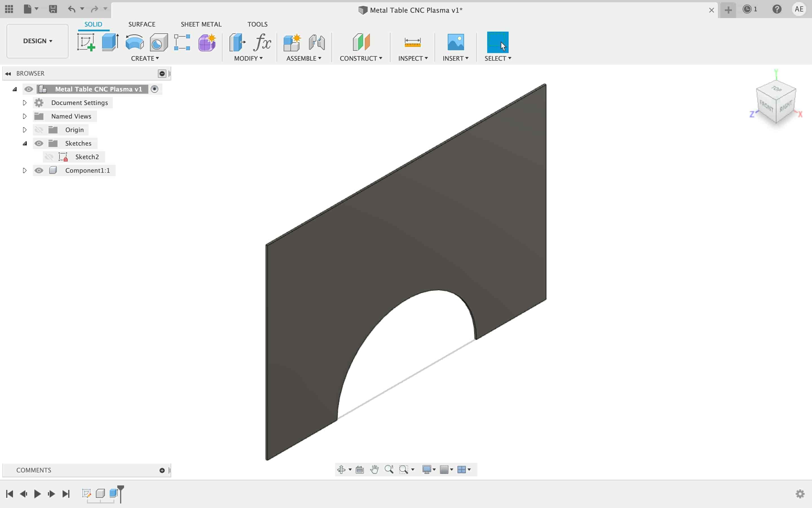Redo the last action
This screenshot has width=812, height=508.
click(95, 9)
